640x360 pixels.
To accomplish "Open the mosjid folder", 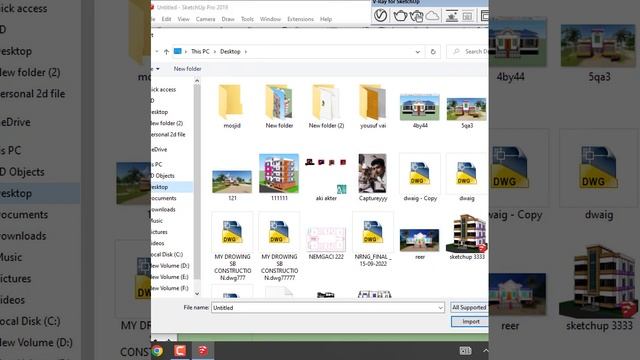I will pyautogui.click(x=232, y=106).
